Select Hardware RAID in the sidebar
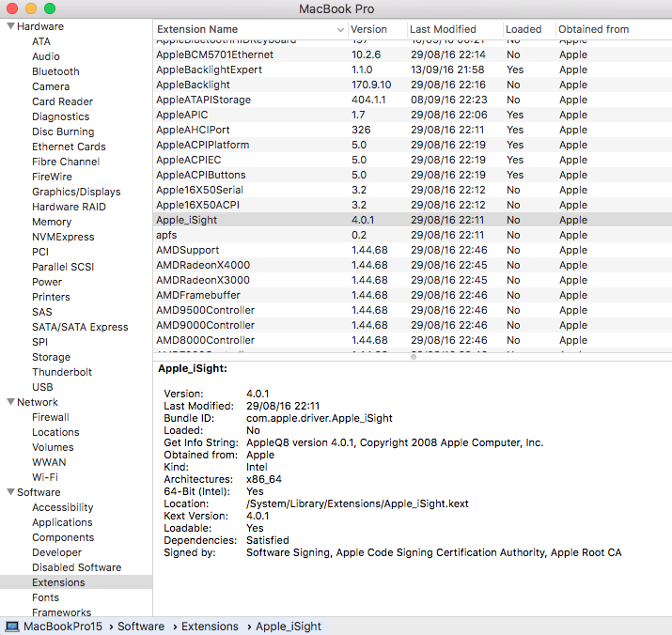Image resolution: width=672 pixels, height=635 pixels. point(69,207)
